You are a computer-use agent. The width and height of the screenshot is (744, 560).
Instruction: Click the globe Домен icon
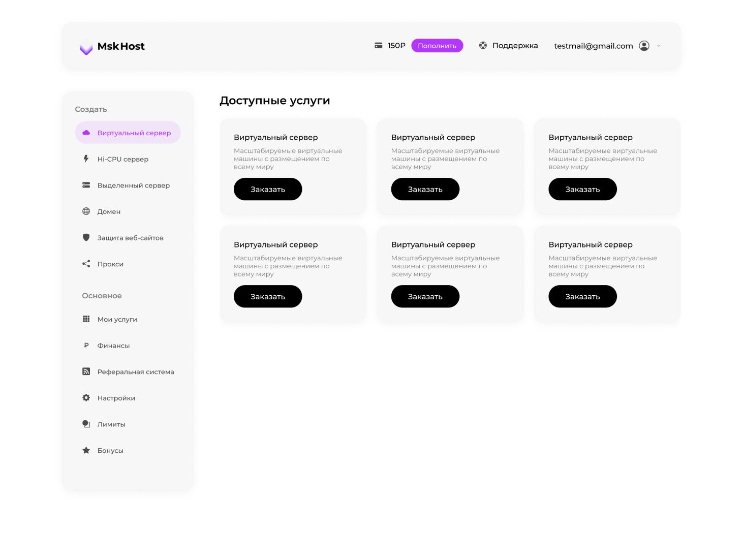pyautogui.click(x=86, y=211)
